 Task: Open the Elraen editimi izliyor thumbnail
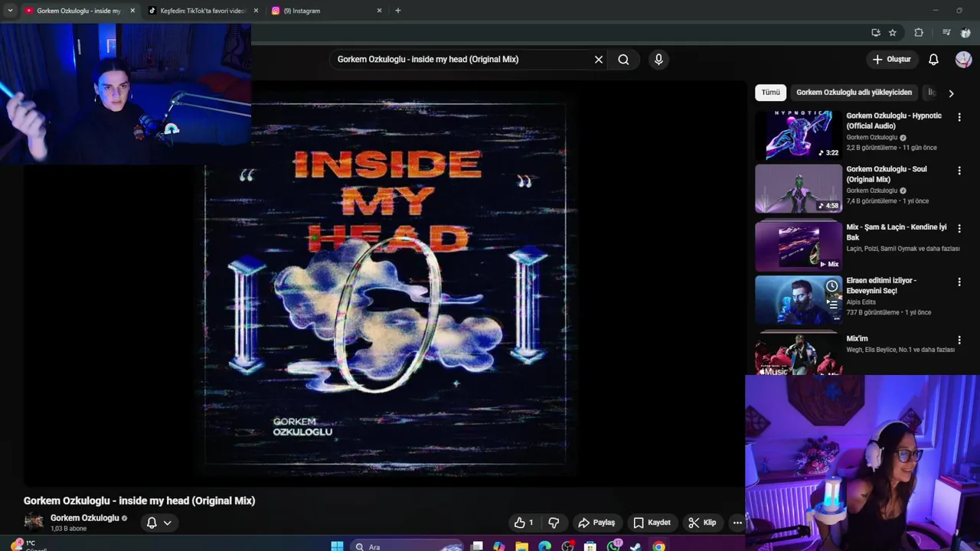[x=799, y=300]
